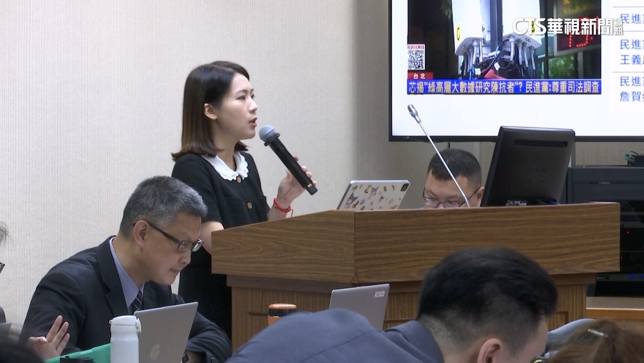644x363 pixels.
Task: Click the handheld black microphone head
Action: pos(269,135)
